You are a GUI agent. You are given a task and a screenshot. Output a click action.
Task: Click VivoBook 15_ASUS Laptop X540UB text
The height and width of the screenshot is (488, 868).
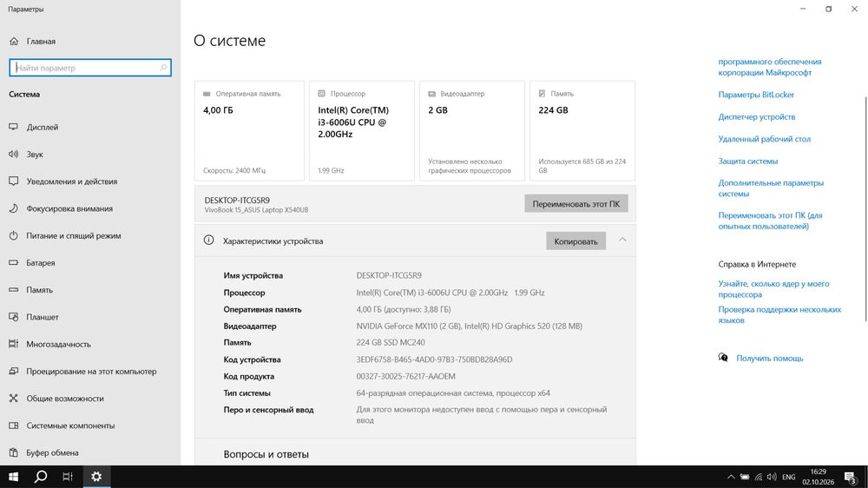click(x=256, y=210)
